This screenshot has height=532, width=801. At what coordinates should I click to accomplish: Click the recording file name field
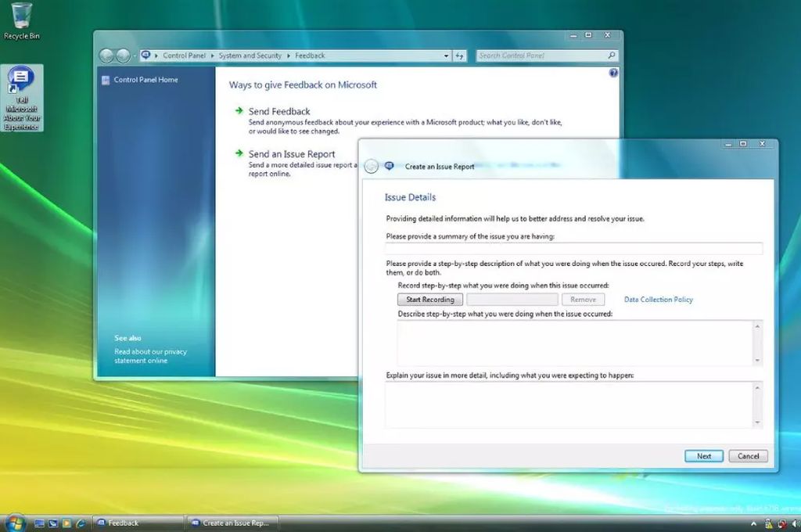tap(512, 300)
